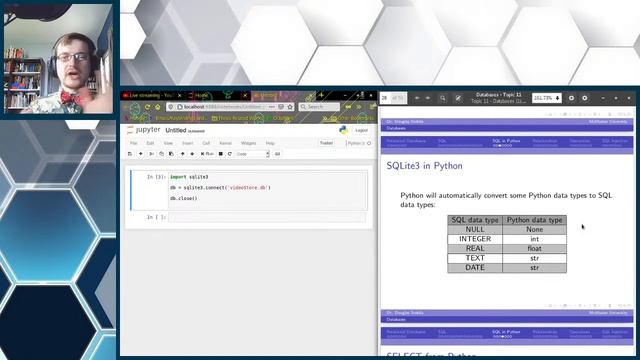Click the DATE cell in the table
The width and height of the screenshot is (640, 360).
tap(475, 267)
